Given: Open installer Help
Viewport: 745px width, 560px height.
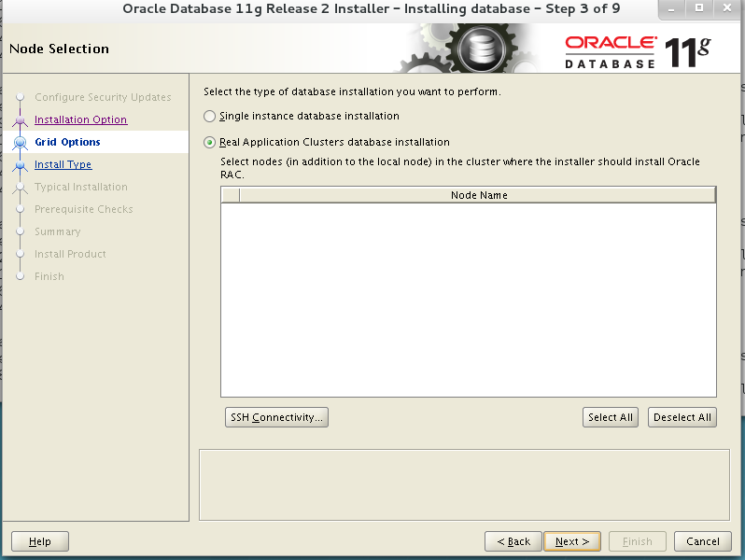Looking at the screenshot, I should [x=40, y=541].
